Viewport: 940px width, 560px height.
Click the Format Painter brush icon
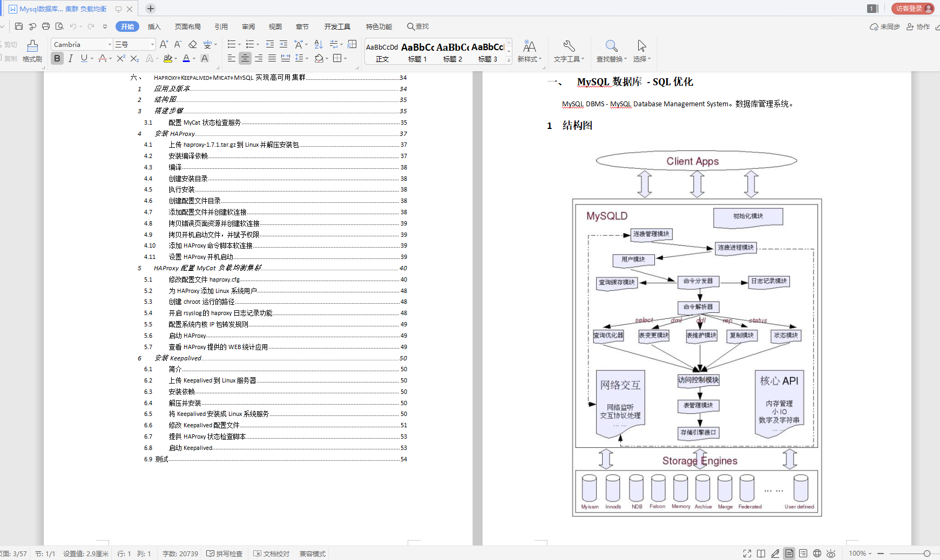(x=32, y=47)
